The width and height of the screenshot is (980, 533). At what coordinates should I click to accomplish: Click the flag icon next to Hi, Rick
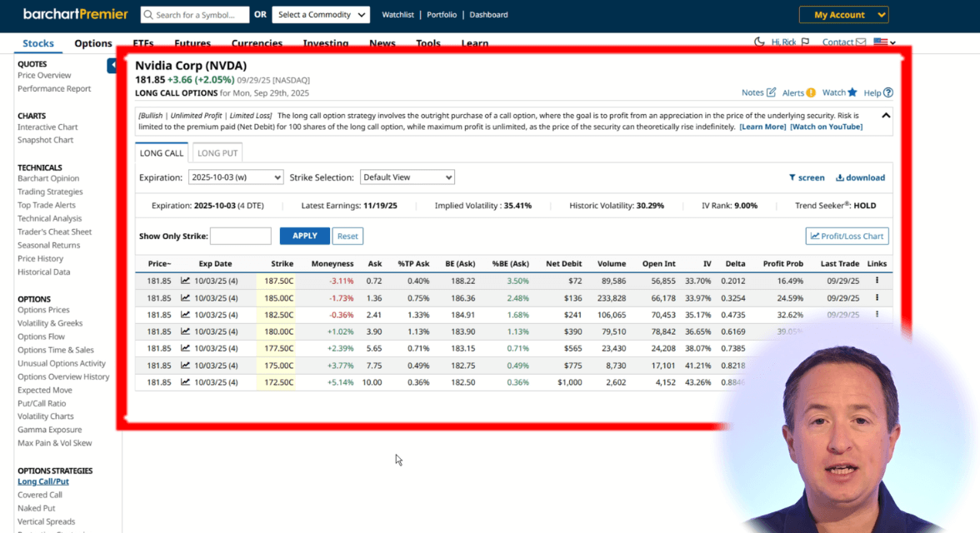click(x=805, y=42)
